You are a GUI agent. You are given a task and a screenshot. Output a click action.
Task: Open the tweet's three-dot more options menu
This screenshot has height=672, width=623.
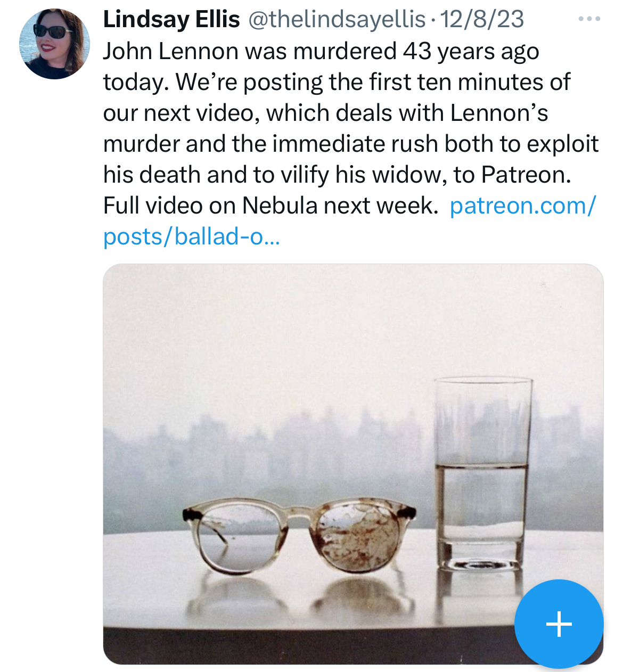click(x=589, y=19)
